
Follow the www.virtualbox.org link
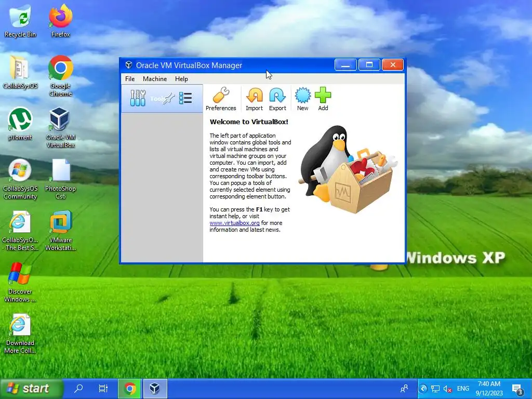pos(234,223)
